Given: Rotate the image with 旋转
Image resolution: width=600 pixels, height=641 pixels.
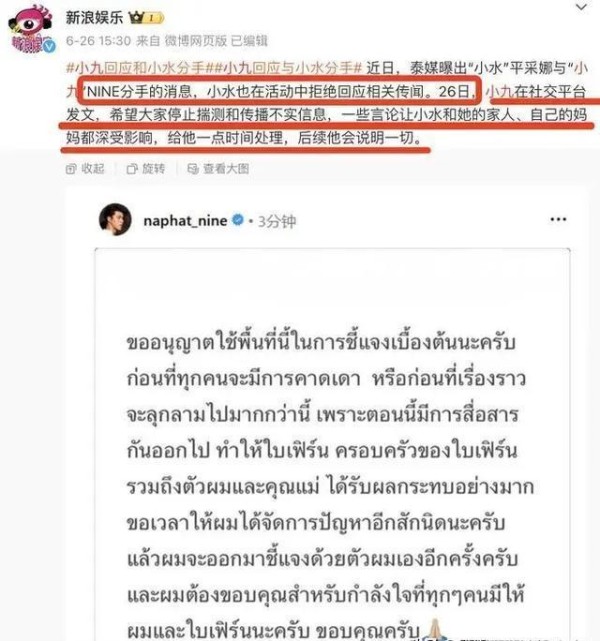Looking at the screenshot, I should (146, 168).
